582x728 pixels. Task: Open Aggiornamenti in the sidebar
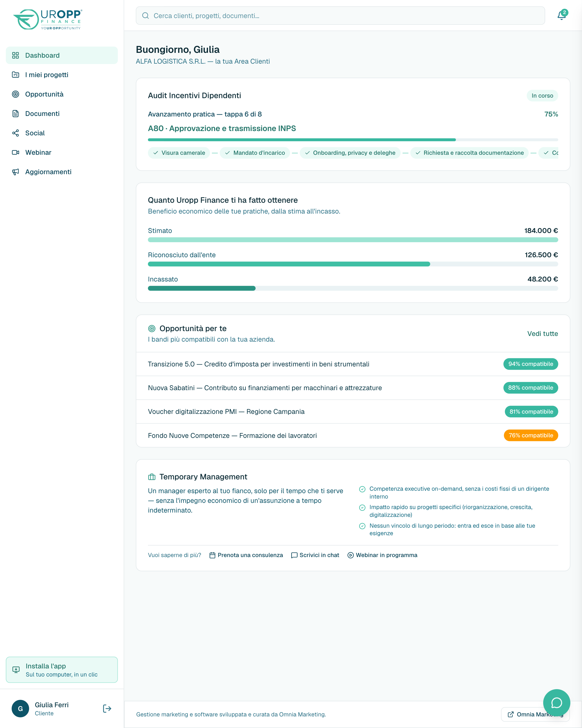62,172
